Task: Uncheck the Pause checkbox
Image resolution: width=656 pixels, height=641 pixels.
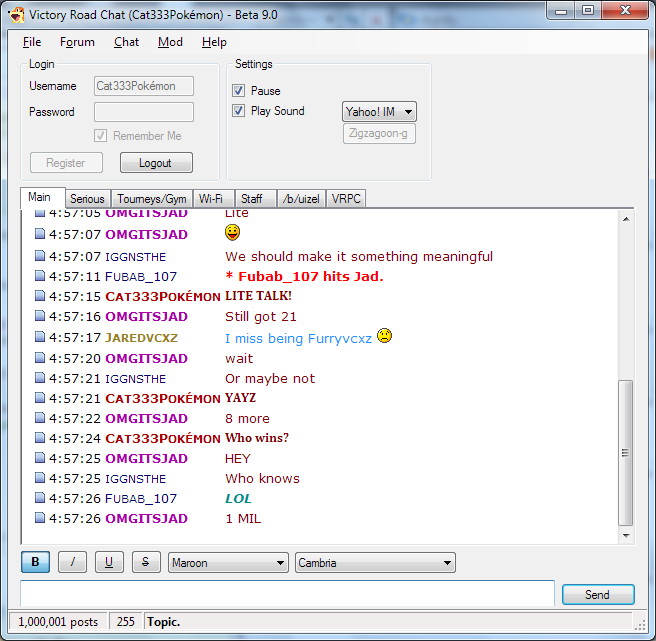Action: pos(238,91)
